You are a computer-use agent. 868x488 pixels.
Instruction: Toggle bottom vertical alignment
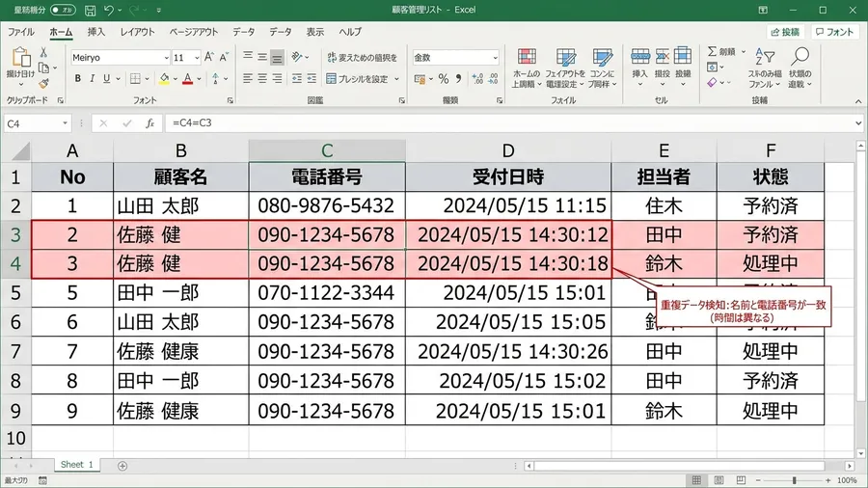277,57
